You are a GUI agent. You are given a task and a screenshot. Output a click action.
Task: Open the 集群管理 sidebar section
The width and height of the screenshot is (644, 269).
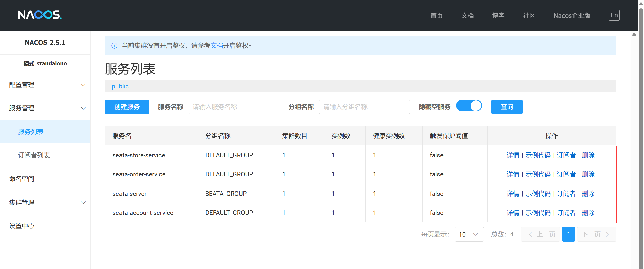[x=45, y=202]
